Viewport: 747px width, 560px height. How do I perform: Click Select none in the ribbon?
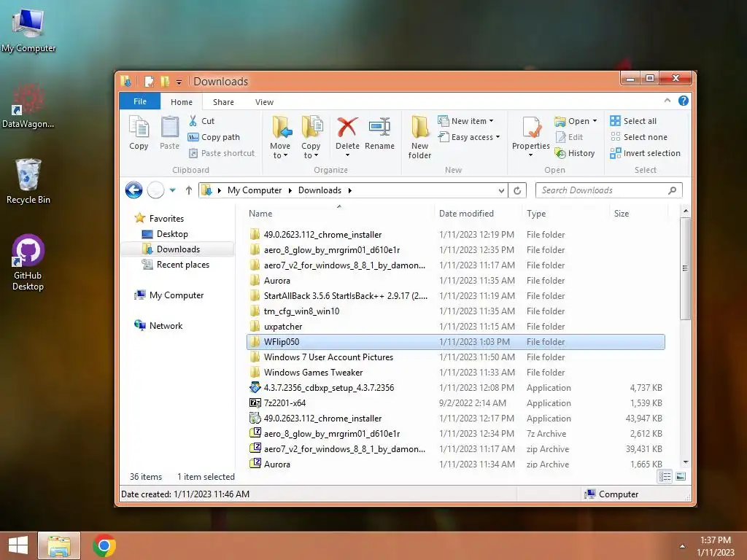pyautogui.click(x=638, y=137)
